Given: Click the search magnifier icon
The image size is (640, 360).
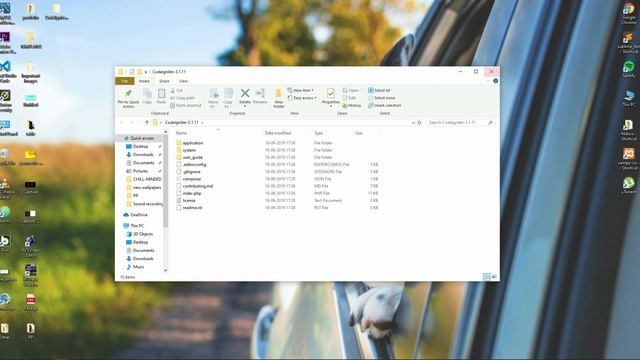Looking at the screenshot, I should 490,122.
